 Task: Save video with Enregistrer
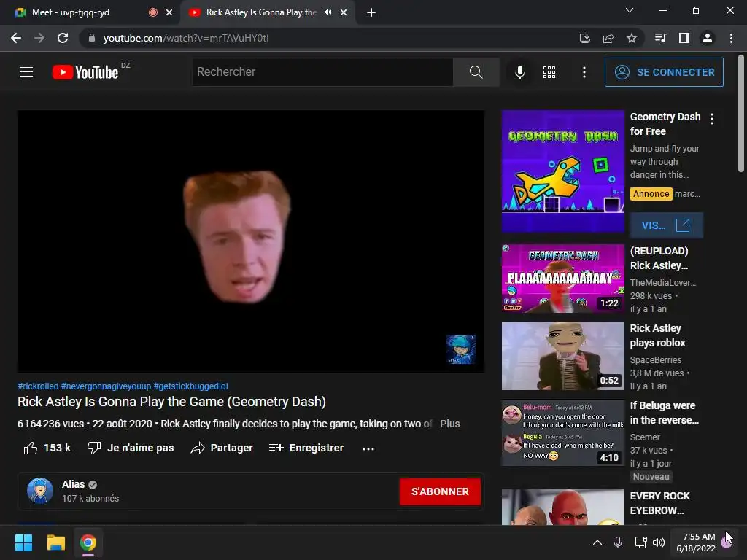[306, 448]
